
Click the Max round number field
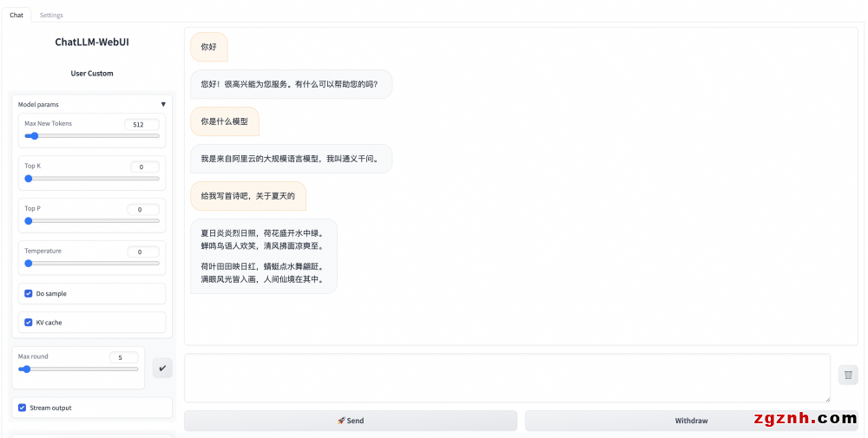pos(123,357)
